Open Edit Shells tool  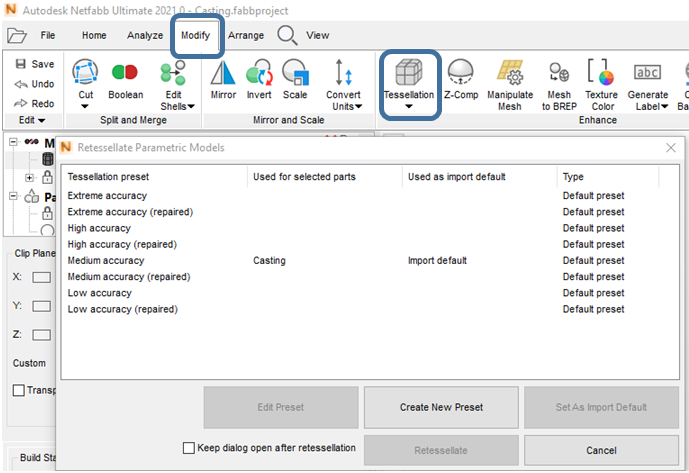tap(174, 86)
